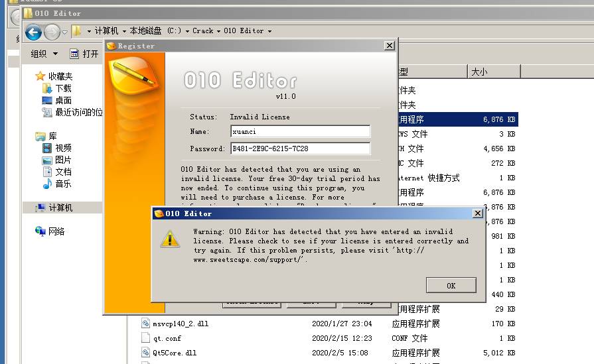This screenshot has height=364, width=594.
Task: Click the qt.conf file icon
Action: (146, 337)
